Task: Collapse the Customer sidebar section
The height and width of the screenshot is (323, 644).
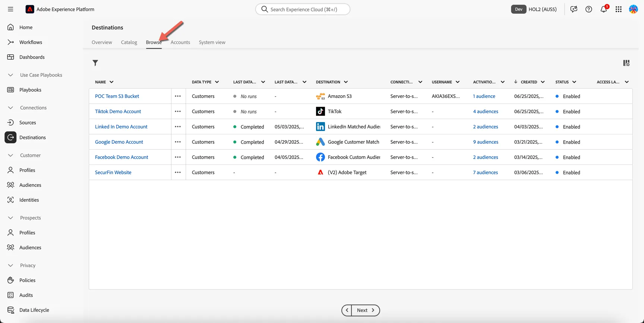Action: click(x=10, y=155)
